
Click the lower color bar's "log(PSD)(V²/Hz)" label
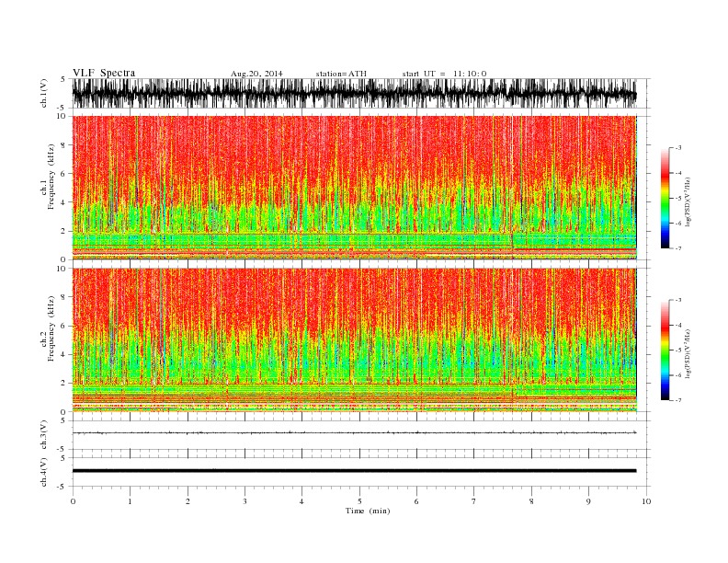tap(688, 353)
